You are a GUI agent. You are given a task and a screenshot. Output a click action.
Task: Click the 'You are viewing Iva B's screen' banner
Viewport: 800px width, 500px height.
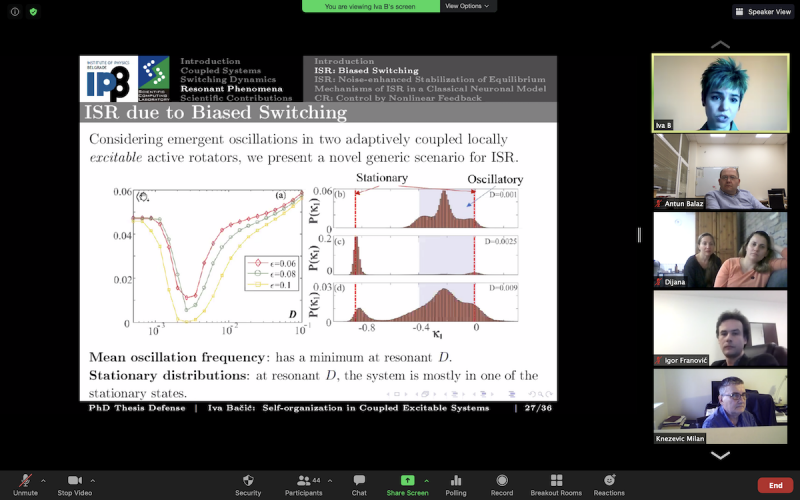(370, 6)
